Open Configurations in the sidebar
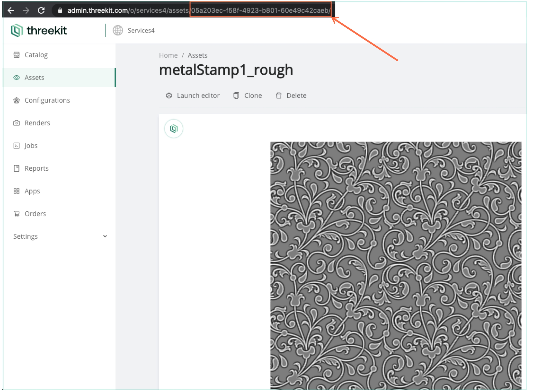Screen dimensions: 550x392 coord(47,100)
